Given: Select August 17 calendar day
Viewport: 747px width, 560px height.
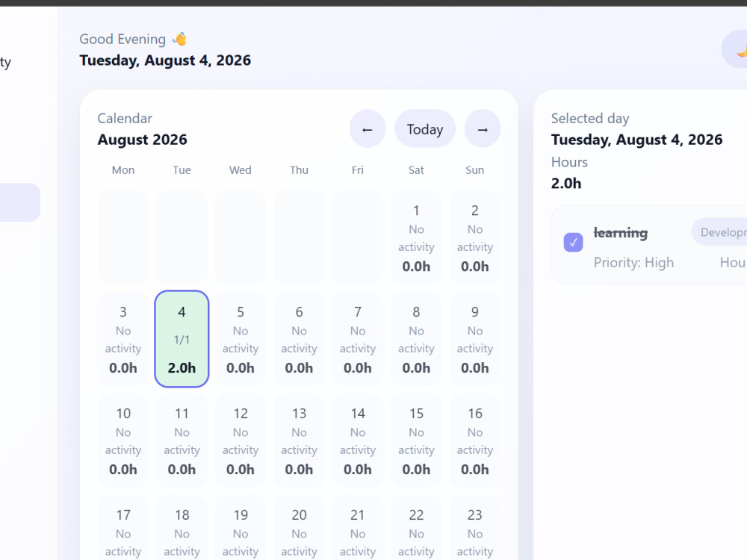Looking at the screenshot, I should pyautogui.click(x=123, y=528).
